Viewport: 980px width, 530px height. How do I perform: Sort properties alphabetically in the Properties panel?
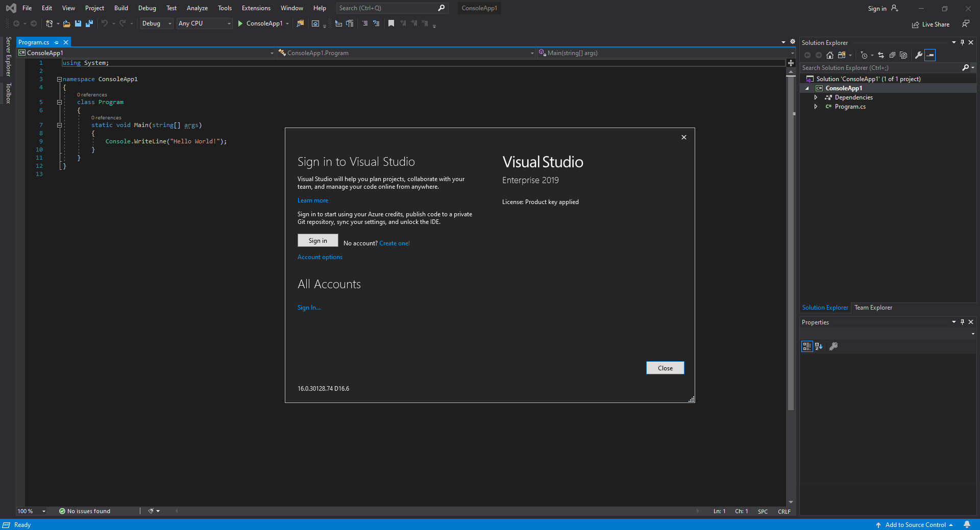click(x=819, y=346)
